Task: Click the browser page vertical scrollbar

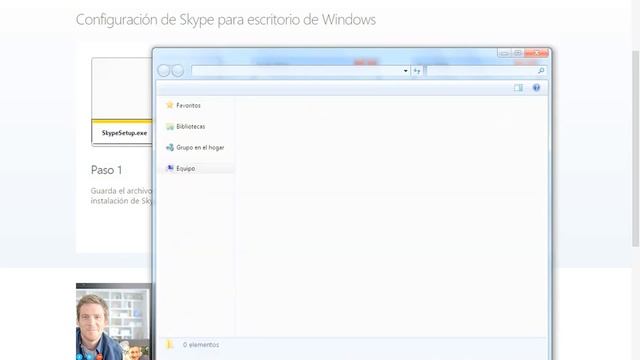Action: tap(636, 149)
